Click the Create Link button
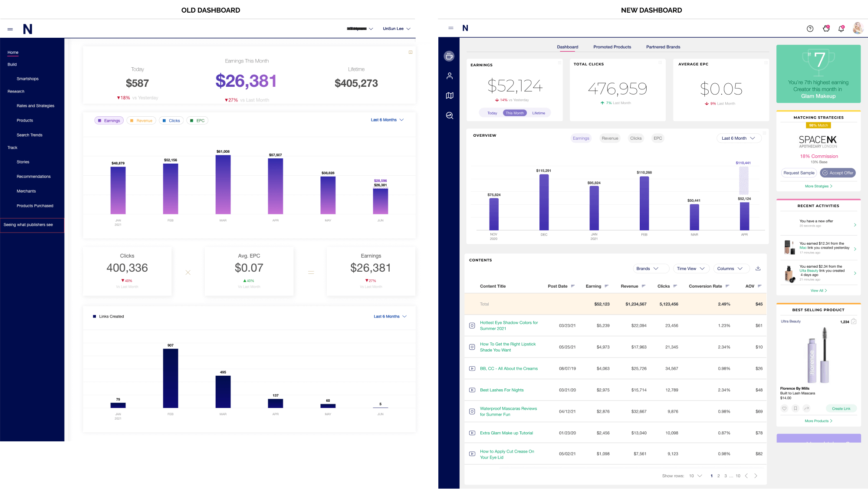Image resolution: width=868 pixels, height=489 pixels. [841, 409]
